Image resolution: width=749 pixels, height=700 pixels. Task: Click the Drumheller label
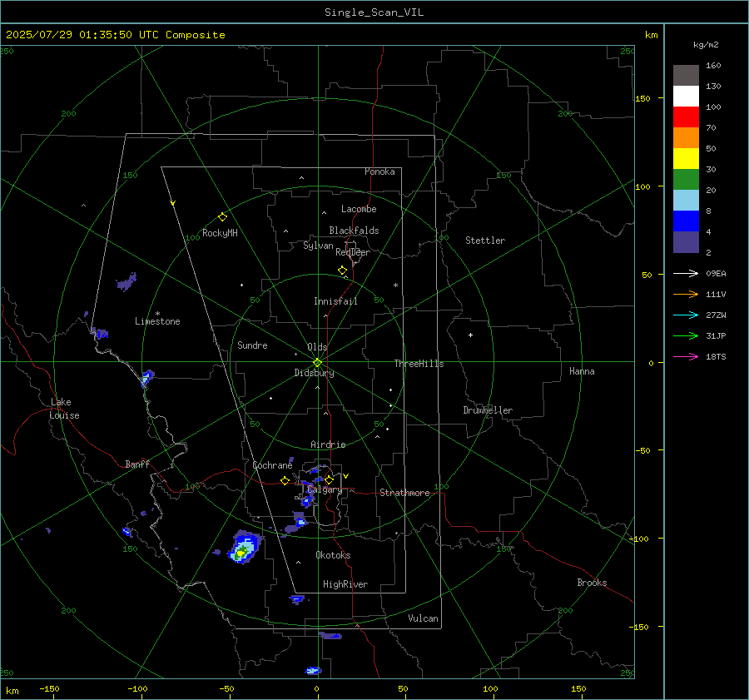point(488,410)
